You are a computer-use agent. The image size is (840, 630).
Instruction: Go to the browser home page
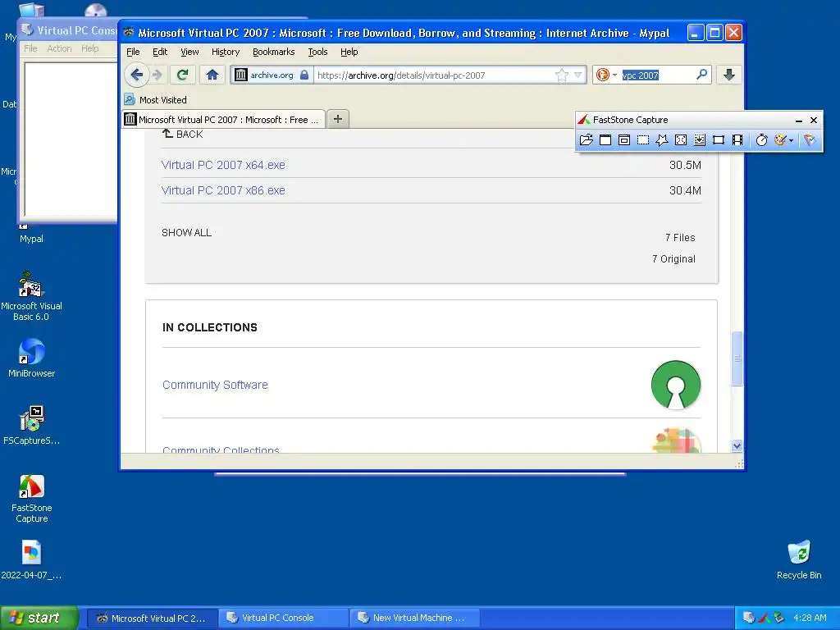click(212, 75)
